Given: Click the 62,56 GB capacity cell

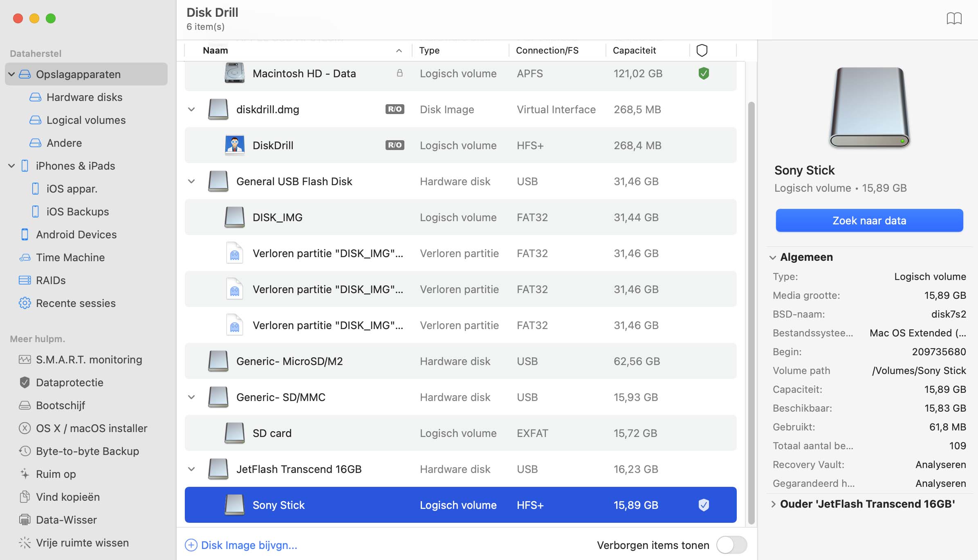Looking at the screenshot, I should [637, 361].
